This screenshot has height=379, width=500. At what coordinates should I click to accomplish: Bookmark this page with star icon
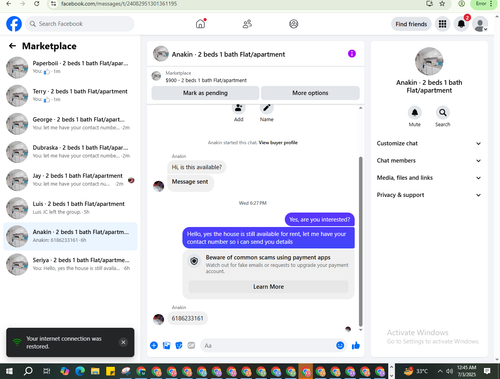[x=442, y=4]
